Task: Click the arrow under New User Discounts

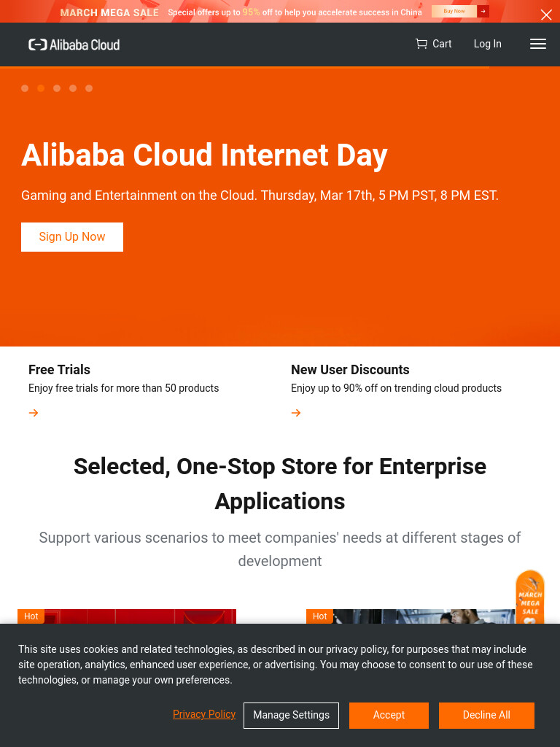Action: pos(296,413)
